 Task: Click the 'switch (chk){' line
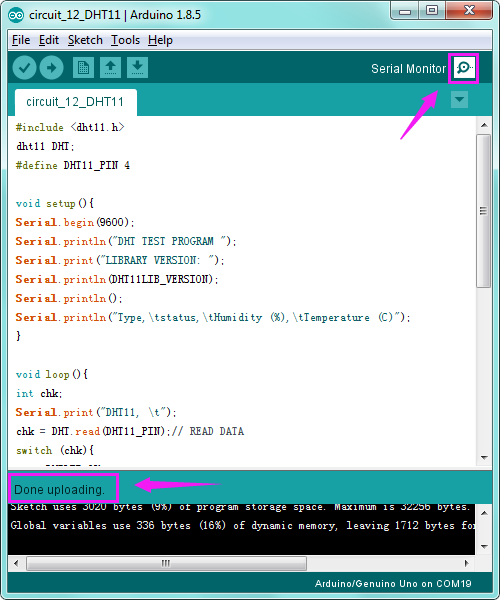[55, 450]
